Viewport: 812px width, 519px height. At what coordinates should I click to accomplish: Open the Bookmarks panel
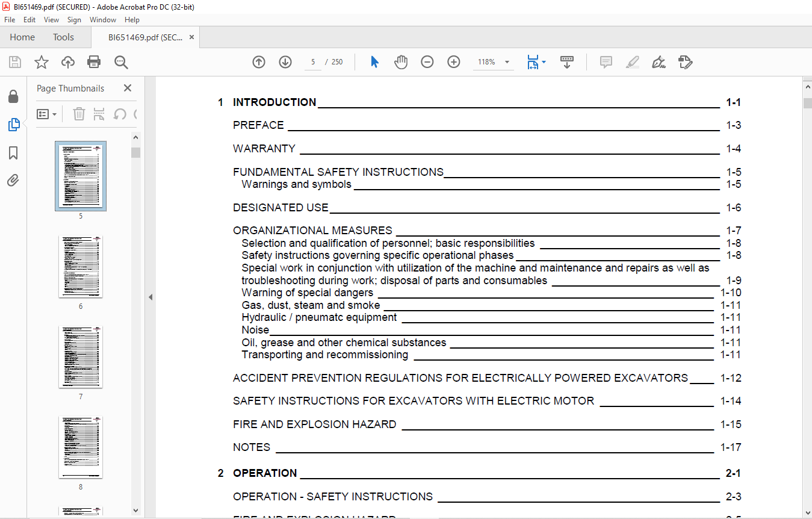pos(13,153)
